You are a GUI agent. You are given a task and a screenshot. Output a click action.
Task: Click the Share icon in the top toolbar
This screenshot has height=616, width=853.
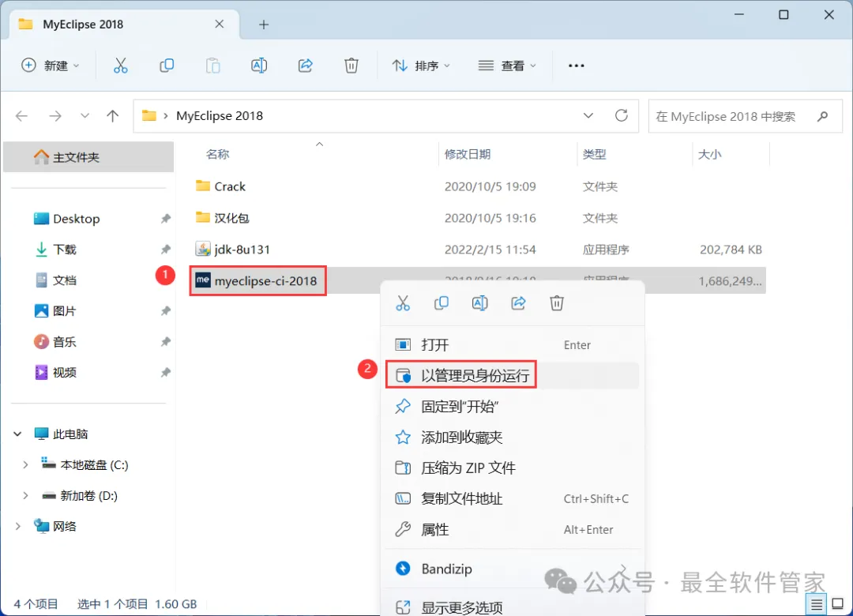[x=305, y=66]
